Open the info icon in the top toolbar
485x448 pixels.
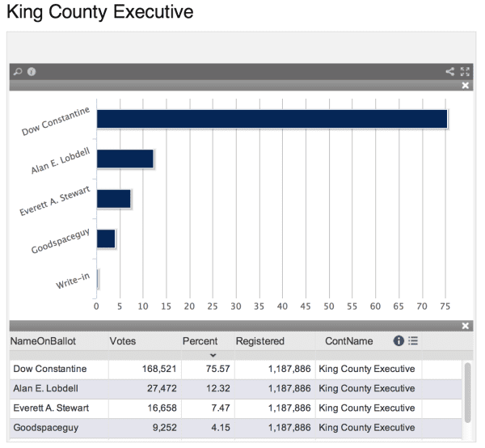coord(32,71)
